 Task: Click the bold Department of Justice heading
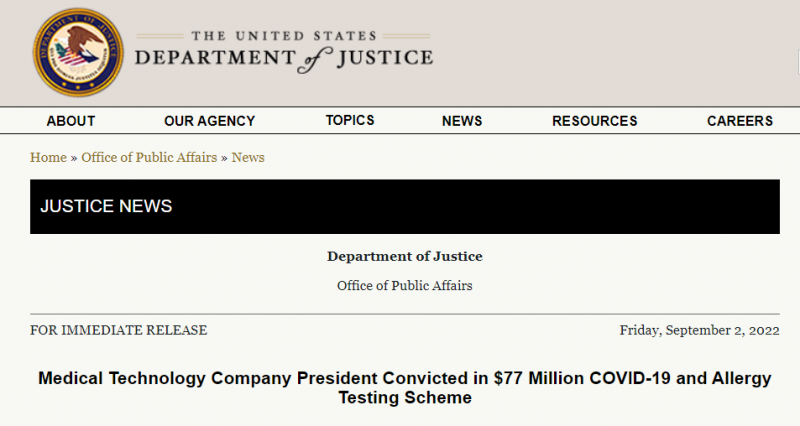click(405, 256)
